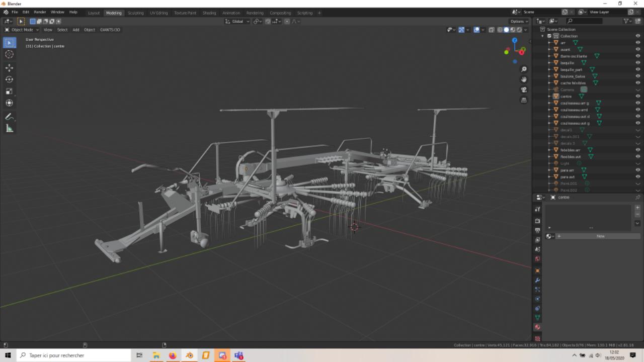644x362 pixels.
Task: Hide the 'avant' object with eye icon
Action: tap(638, 49)
